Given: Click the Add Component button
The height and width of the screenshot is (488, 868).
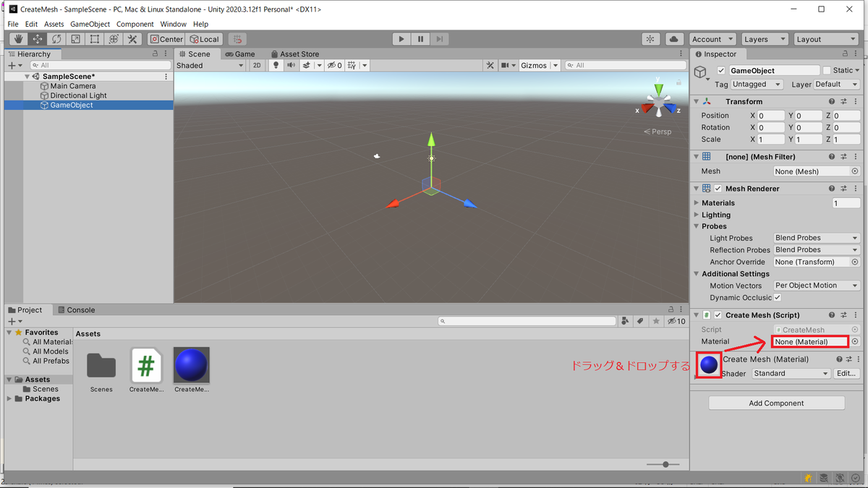Looking at the screenshot, I should point(776,403).
